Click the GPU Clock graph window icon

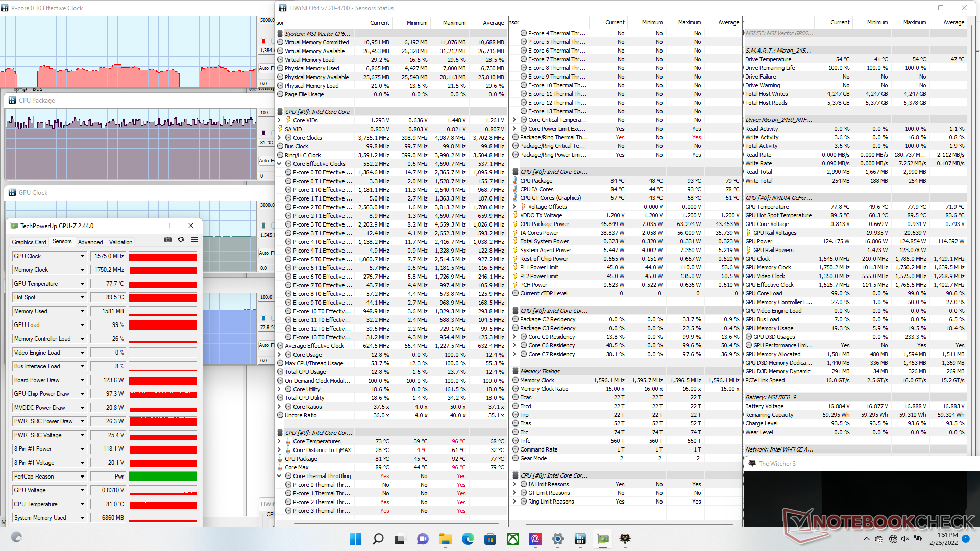tap(12, 193)
